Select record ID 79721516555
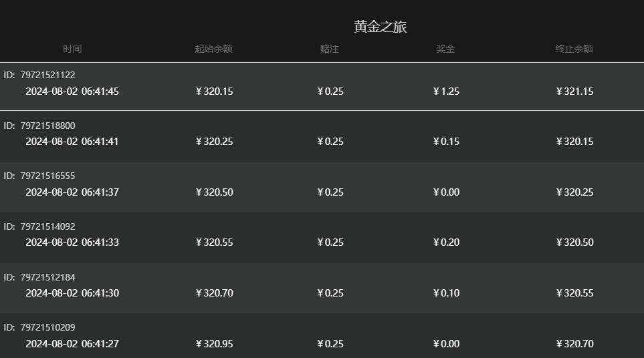Screen dimensions: 644x358 point(47,176)
